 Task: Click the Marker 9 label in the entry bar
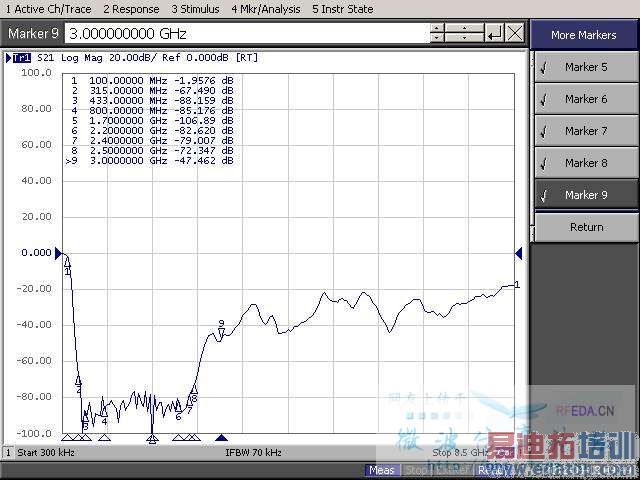[x=33, y=33]
